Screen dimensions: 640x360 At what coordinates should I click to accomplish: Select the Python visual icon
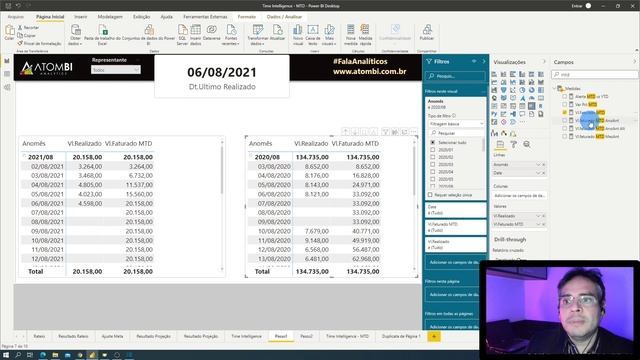pyautogui.click(x=494, y=114)
